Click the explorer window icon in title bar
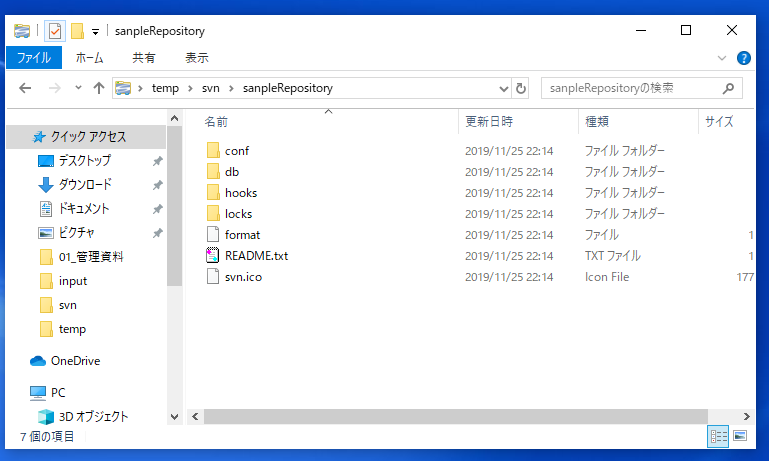This screenshot has width=769, height=461. point(22,31)
